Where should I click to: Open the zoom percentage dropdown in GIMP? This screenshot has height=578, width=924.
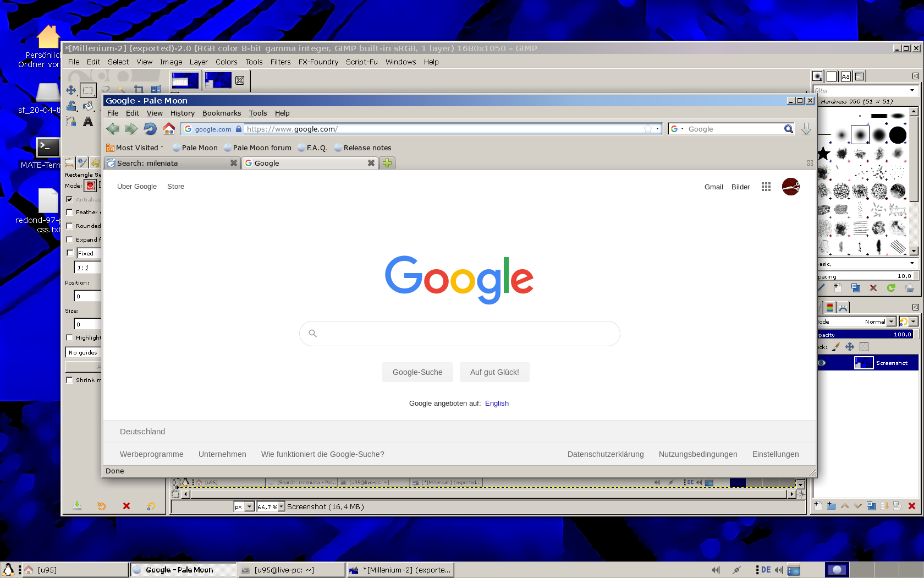281,506
